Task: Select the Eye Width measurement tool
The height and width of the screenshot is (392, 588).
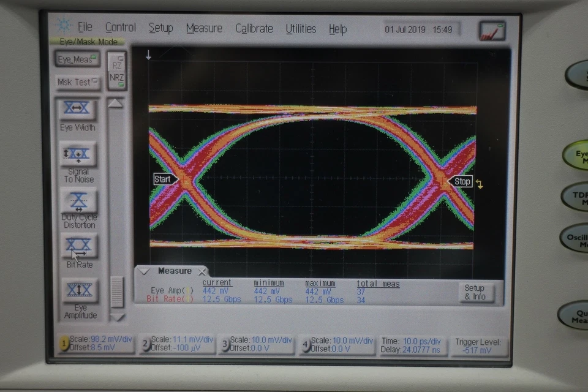Action: pos(78,108)
